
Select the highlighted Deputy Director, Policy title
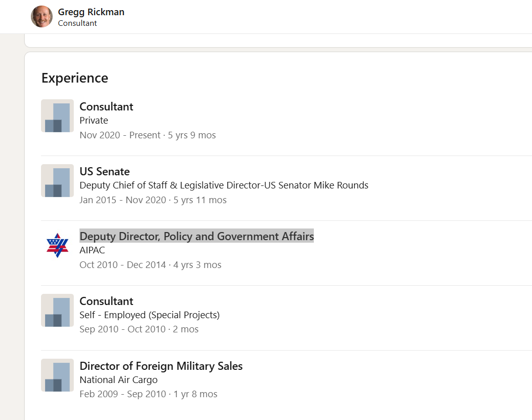coord(197,236)
